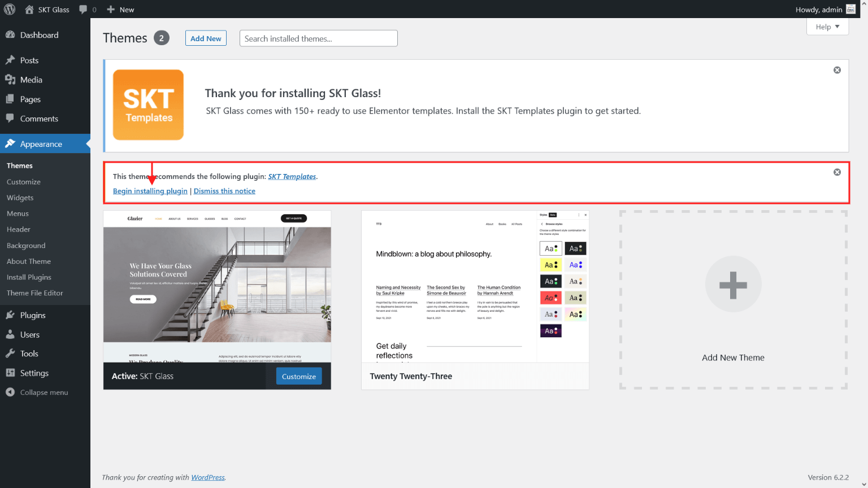Click the Howdy, admin account menu
The height and width of the screenshot is (488, 868).
click(x=825, y=10)
